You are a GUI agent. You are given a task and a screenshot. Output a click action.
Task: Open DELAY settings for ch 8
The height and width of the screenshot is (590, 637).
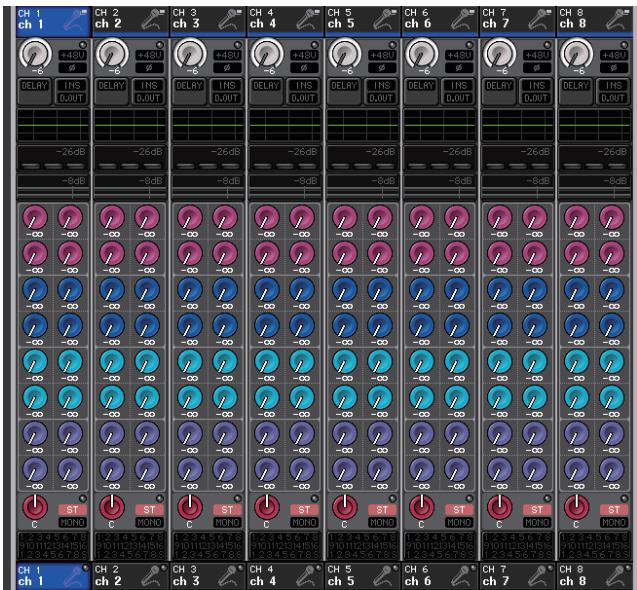point(576,91)
